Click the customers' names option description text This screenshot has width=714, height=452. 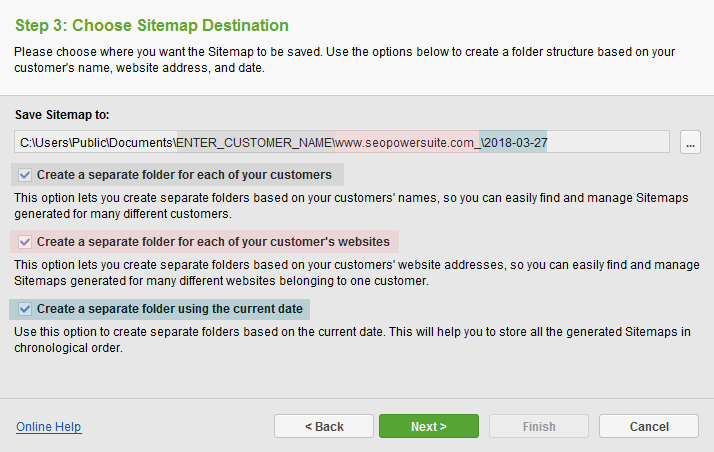click(351, 206)
